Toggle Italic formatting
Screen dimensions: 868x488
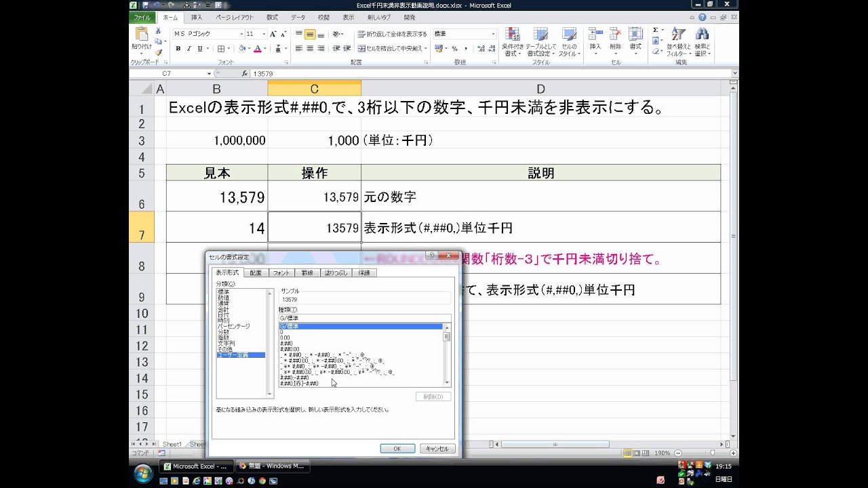189,49
